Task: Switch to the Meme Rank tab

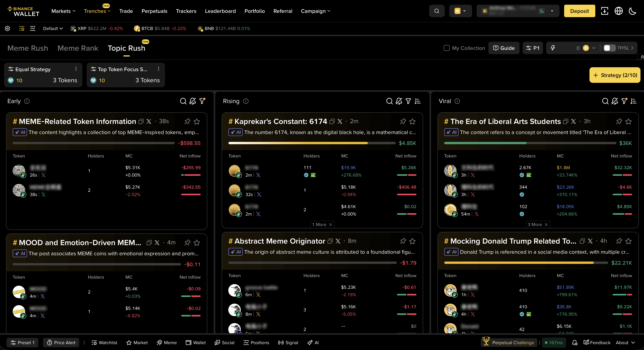Action: pyautogui.click(x=78, y=48)
